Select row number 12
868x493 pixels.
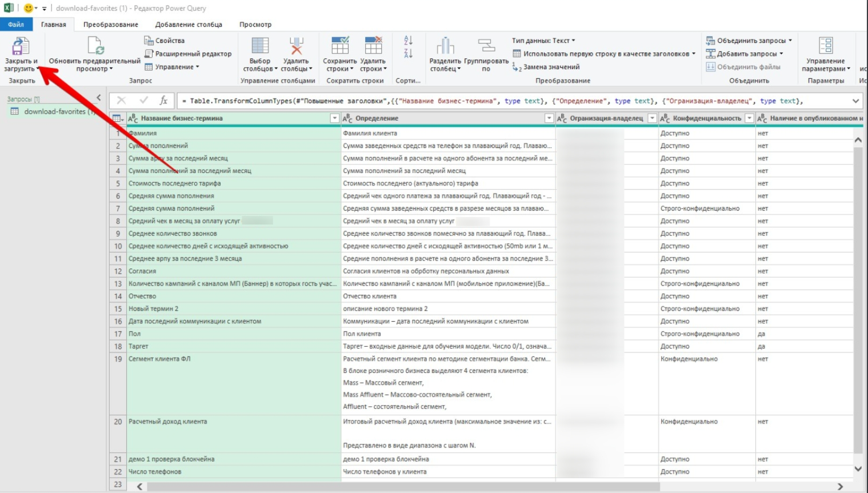[x=118, y=271]
